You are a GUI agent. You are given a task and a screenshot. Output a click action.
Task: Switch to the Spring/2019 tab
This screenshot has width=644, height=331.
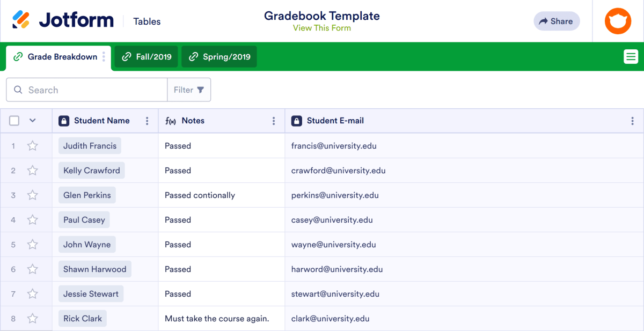pyautogui.click(x=219, y=56)
